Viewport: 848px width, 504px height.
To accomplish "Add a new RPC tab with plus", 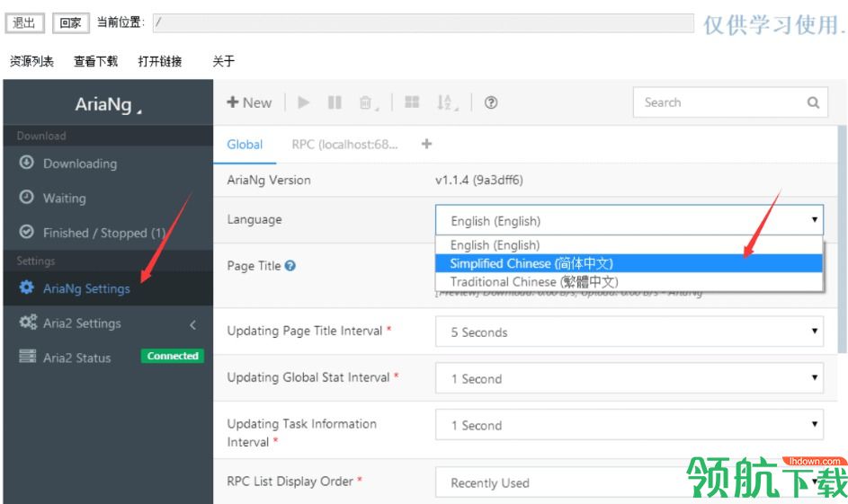I will coord(427,144).
